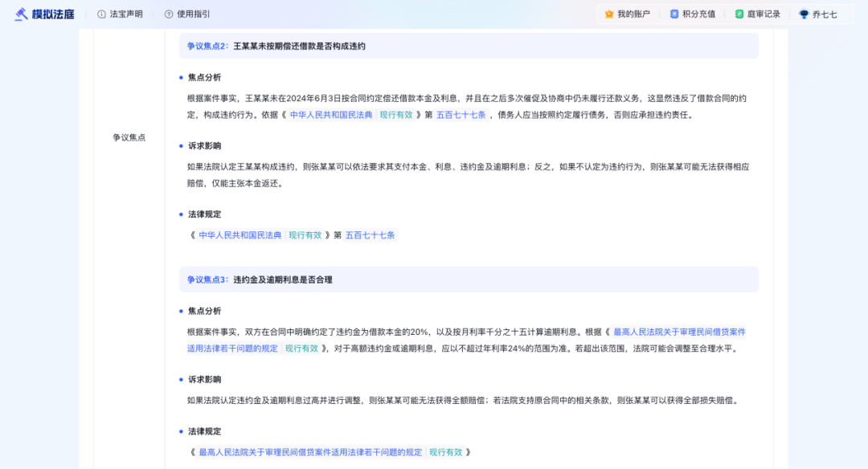Screen dimensions: 868x469
Task: Click 诉求影响 heading under 争议焦点2
Action: click(x=204, y=146)
